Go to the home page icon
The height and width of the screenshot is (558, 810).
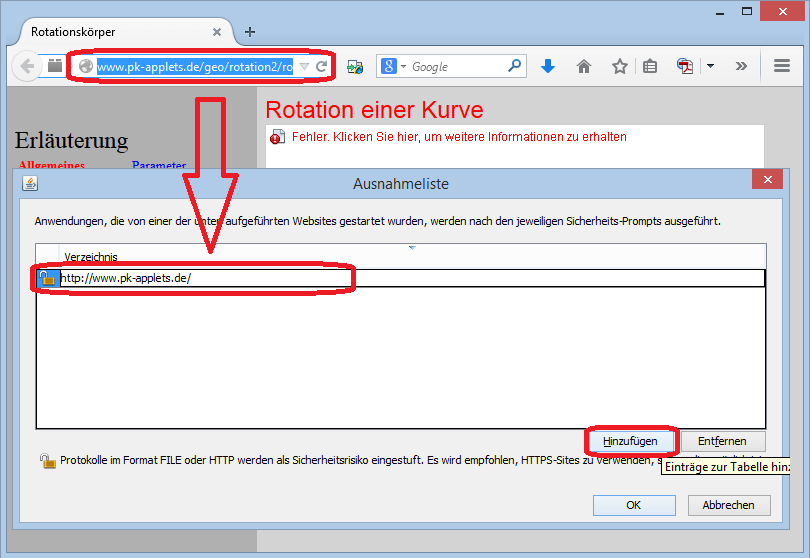pos(584,67)
